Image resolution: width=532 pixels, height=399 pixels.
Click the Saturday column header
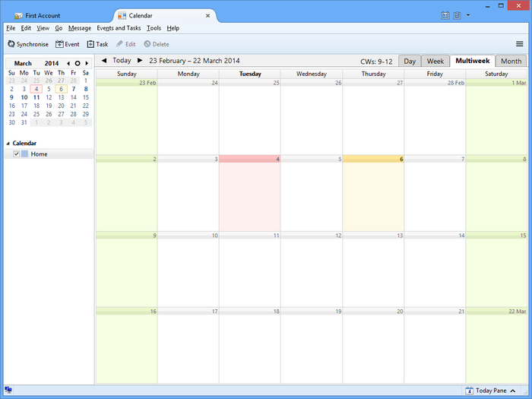coord(496,74)
